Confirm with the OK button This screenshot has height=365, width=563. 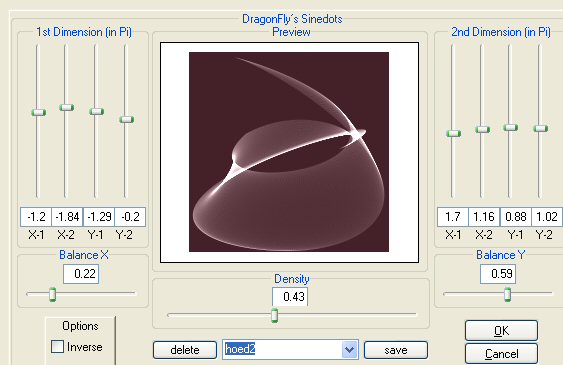[501, 330]
